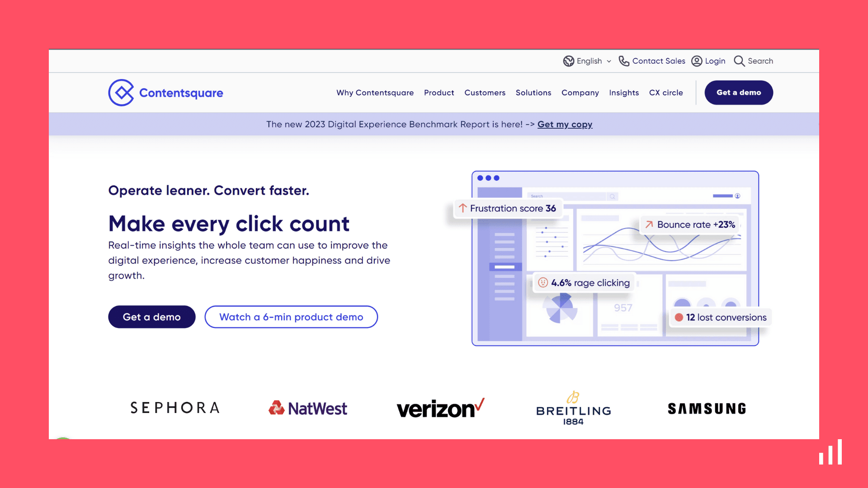
Task: Click Watch a 6-min product demo button
Action: (x=291, y=316)
